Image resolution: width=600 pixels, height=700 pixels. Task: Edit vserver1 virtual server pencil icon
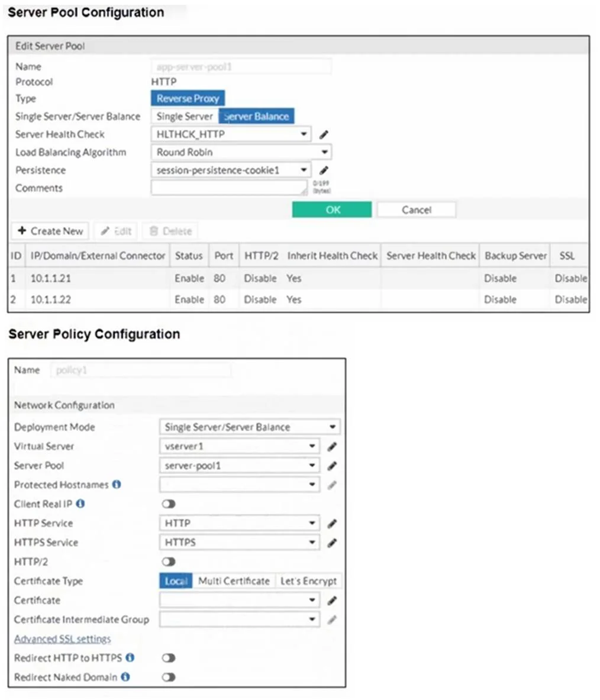tap(332, 446)
